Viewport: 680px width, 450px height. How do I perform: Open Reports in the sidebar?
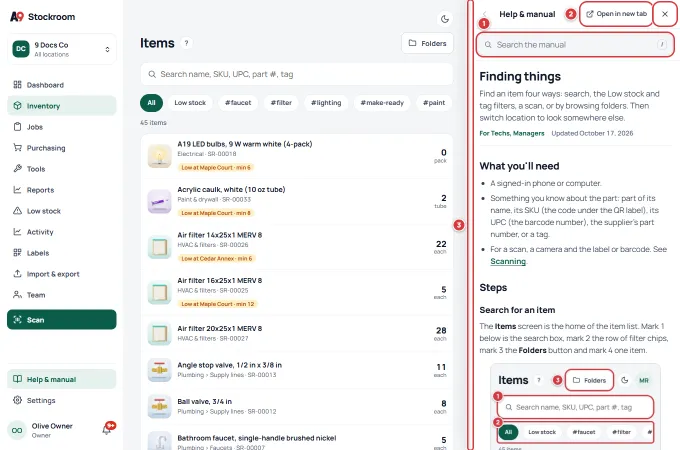62,190
